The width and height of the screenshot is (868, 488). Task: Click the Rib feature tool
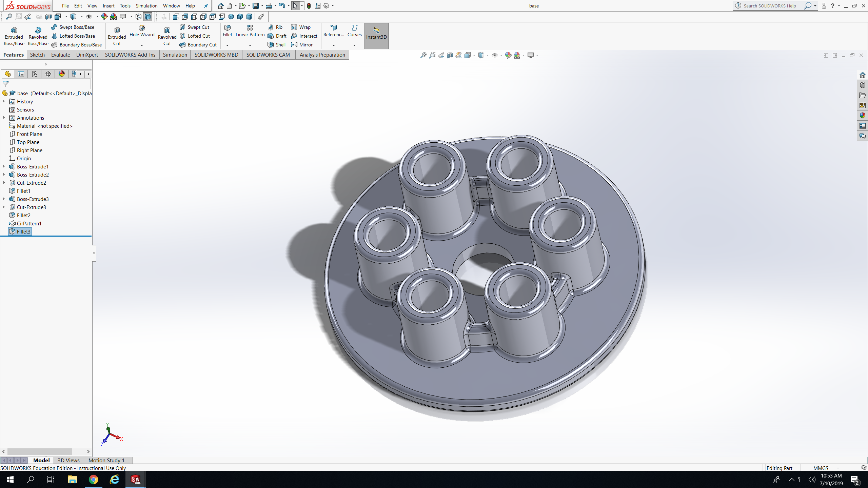point(275,27)
